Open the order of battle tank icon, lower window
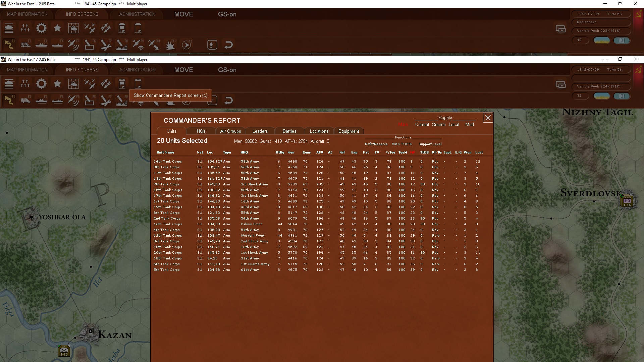The height and width of the screenshot is (362, 644). click(9, 84)
